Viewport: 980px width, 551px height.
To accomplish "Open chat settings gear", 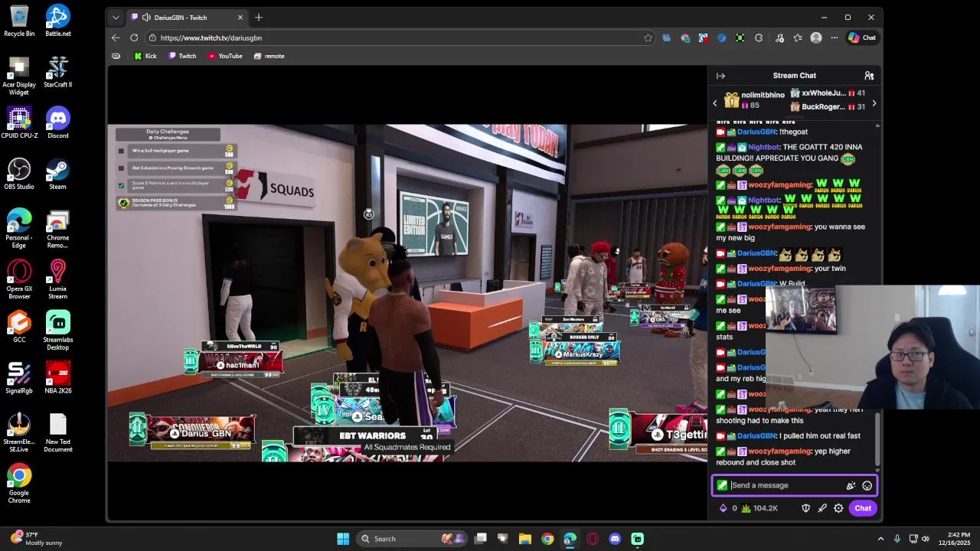I will point(838,508).
